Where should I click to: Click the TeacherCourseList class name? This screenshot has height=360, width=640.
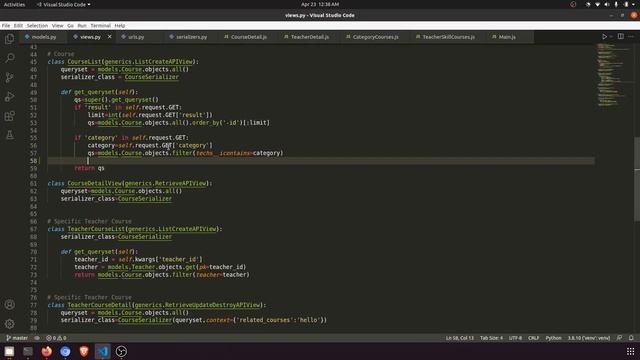pyautogui.click(x=96, y=229)
